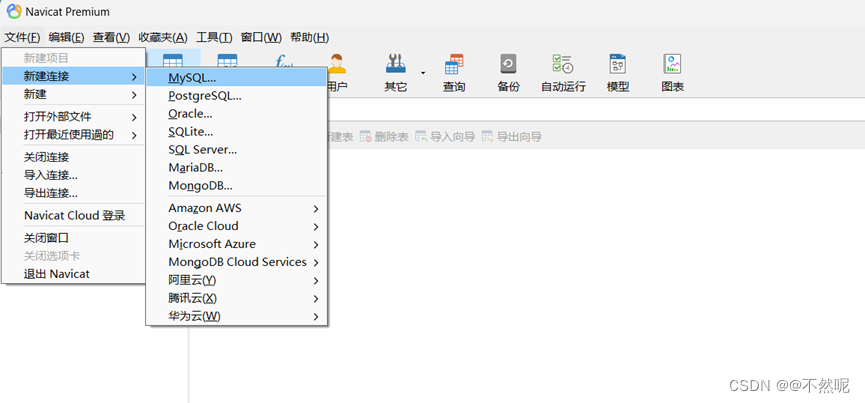Select 腾讯云(X) in the submenu
This screenshot has width=865, height=403.
(237, 299)
